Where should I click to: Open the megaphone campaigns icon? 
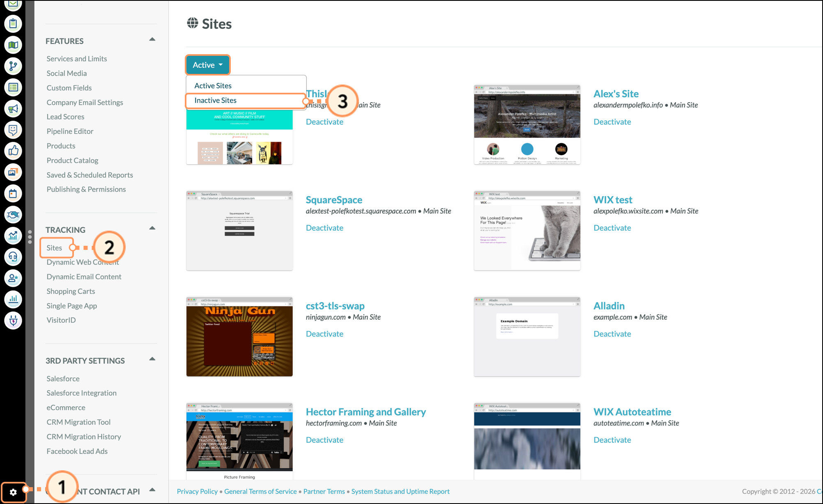pos(13,109)
